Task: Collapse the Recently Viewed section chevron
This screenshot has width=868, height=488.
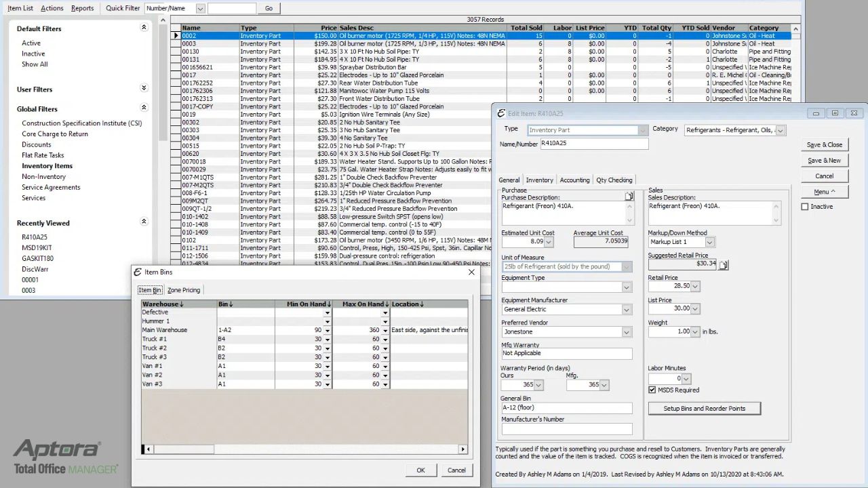Action: tap(144, 222)
